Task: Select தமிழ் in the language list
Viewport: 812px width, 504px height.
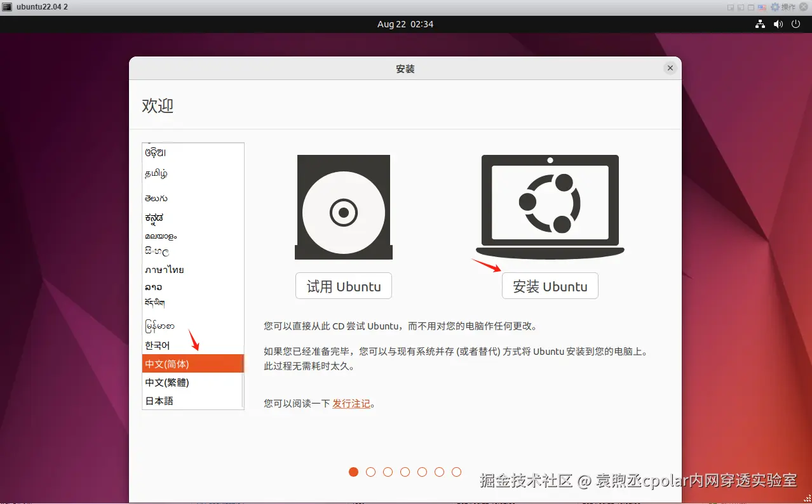Action: click(193, 173)
